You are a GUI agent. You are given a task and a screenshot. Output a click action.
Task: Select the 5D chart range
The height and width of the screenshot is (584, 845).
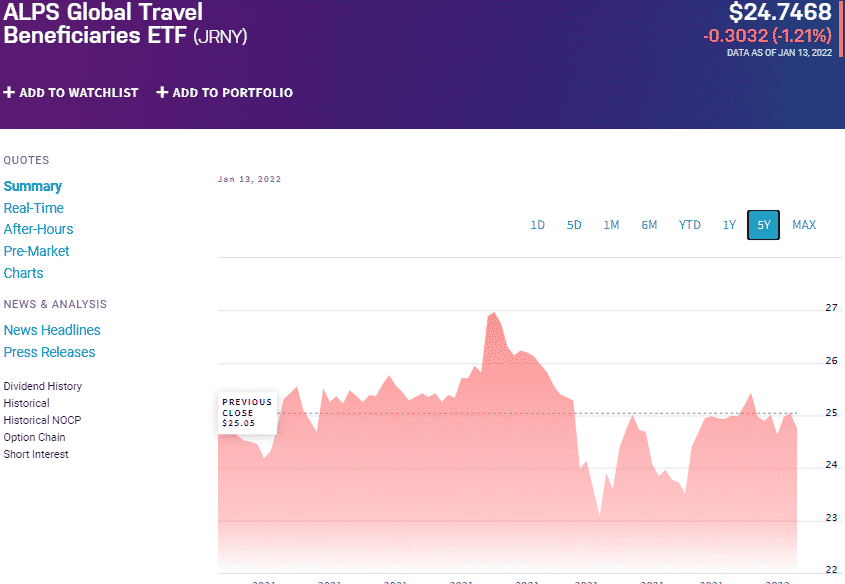pos(574,225)
